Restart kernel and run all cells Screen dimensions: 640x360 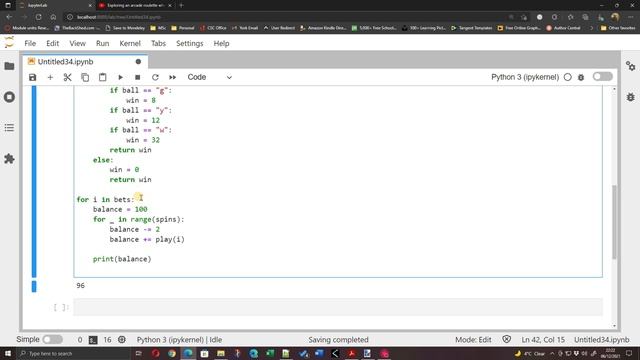[x=173, y=77]
